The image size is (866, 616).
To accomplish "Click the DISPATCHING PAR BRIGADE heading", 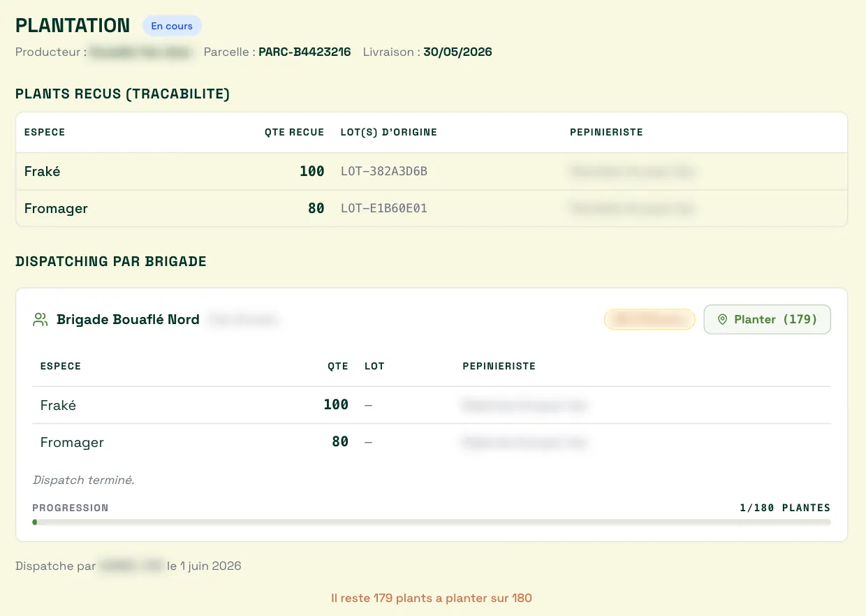I will (x=111, y=262).
